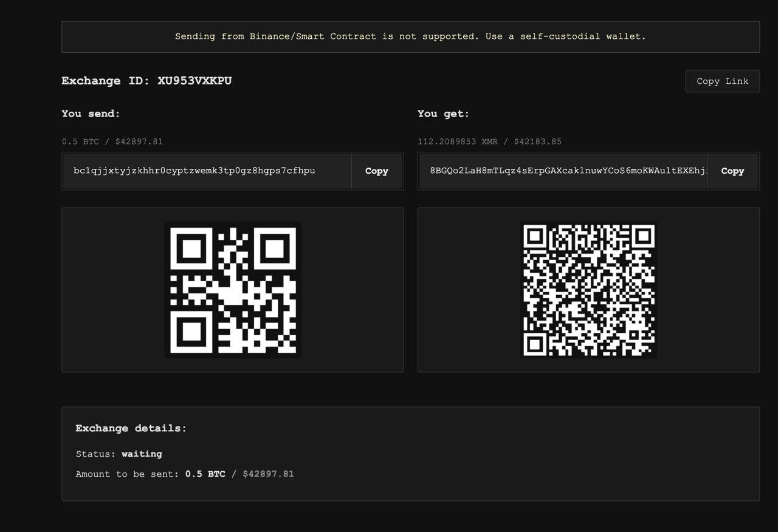Click the 'You send:' label

pyautogui.click(x=91, y=114)
